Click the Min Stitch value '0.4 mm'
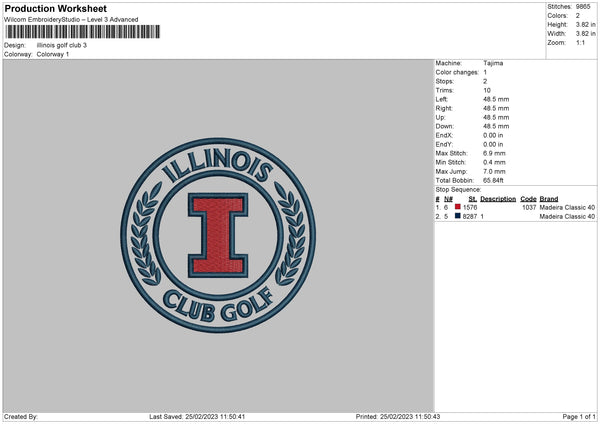The height and width of the screenshot is (424, 600). click(x=494, y=163)
